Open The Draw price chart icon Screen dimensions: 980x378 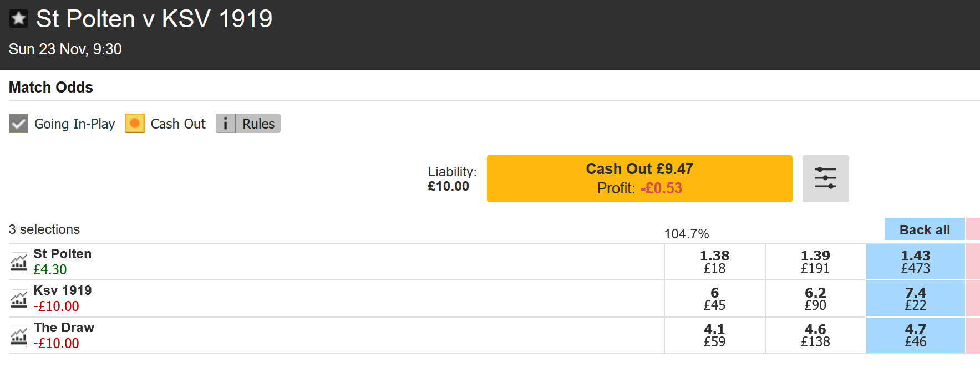pyautogui.click(x=19, y=336)
